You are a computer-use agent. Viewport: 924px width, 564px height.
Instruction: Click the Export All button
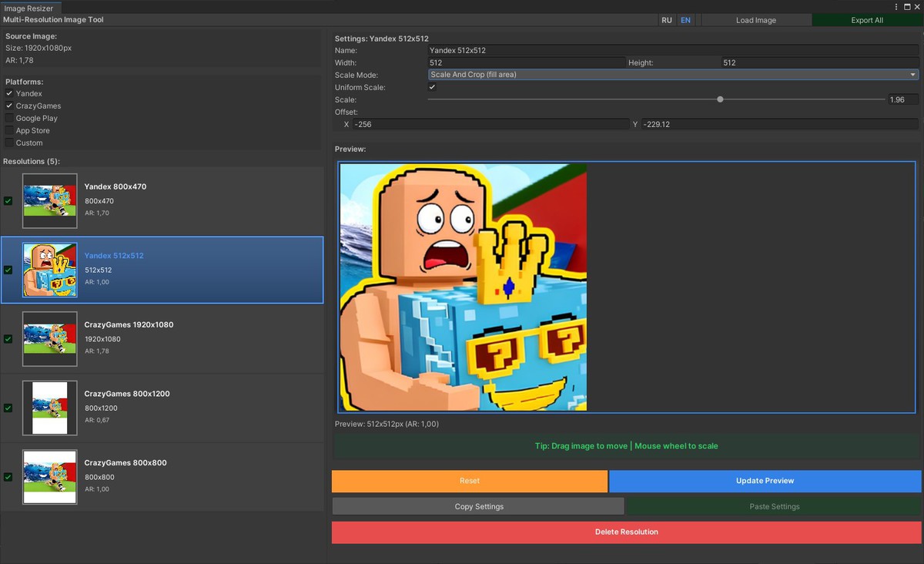click(867, 20)
